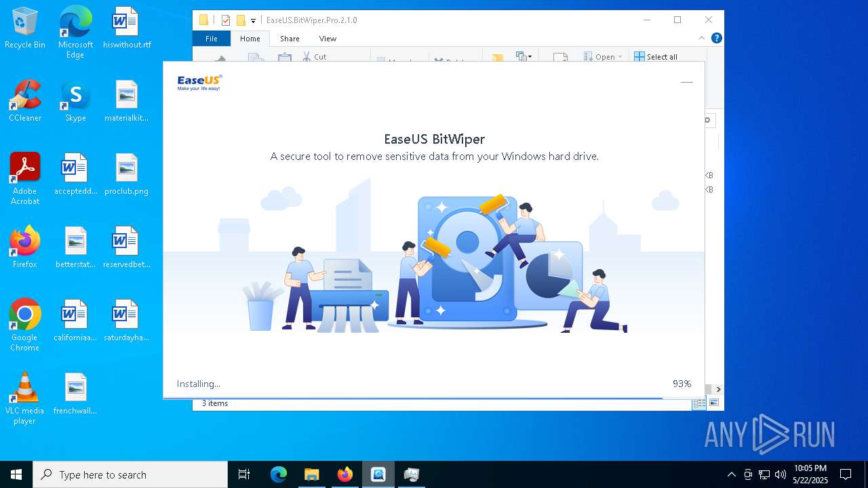Image resolution: width=868 pixels, height=488 pixels.
Task: Select the acceptedd Word document
Action: tap(75, 175)
